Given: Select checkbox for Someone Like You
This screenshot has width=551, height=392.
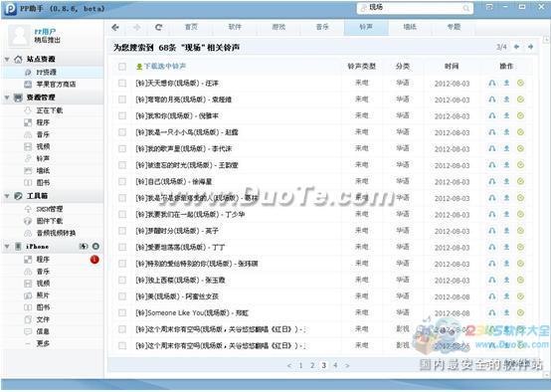Looking at the screenshot, I should 122,312.
